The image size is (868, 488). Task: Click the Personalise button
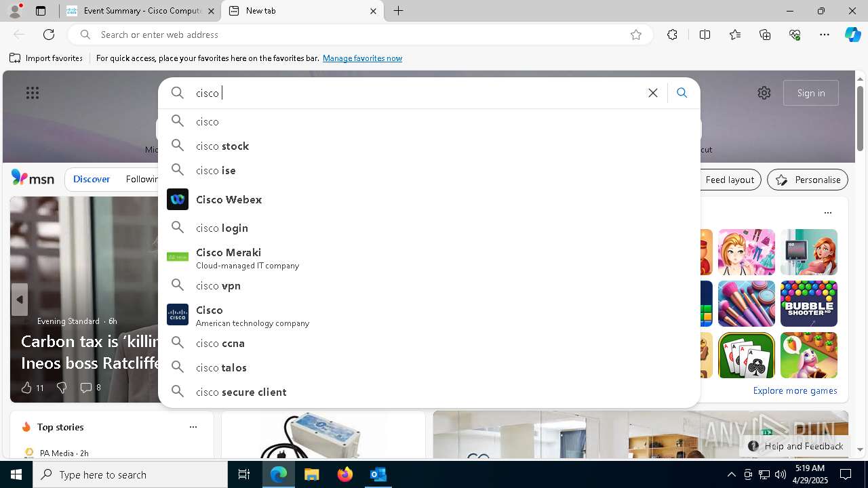pos(808,180)
